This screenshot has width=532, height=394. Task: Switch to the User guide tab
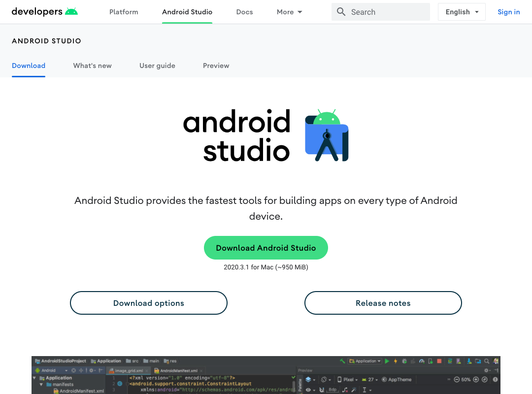tap(158, 66)
